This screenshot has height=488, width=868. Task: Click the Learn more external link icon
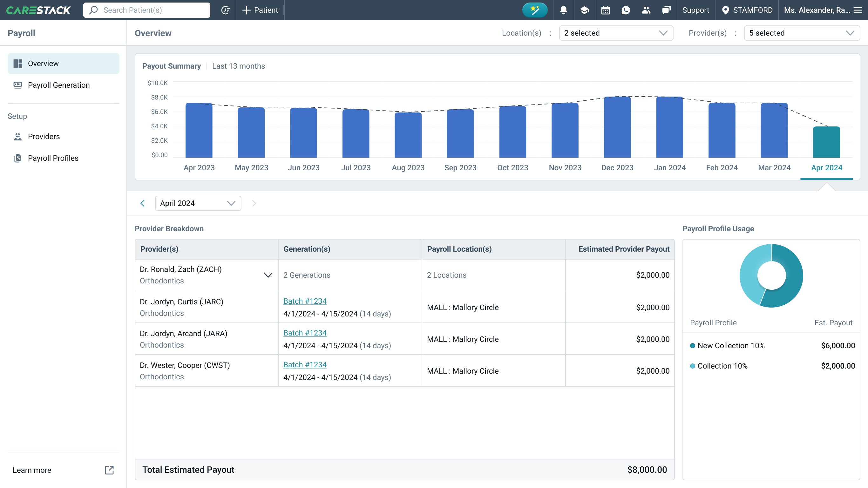(x=109, y=470)
